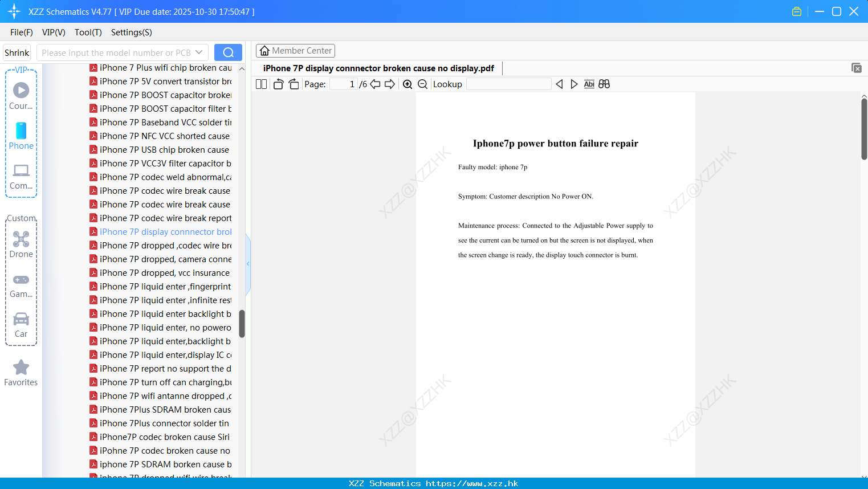The image size is (868, 489).
Task: Find previous lookup match
Action: point(559,84)
